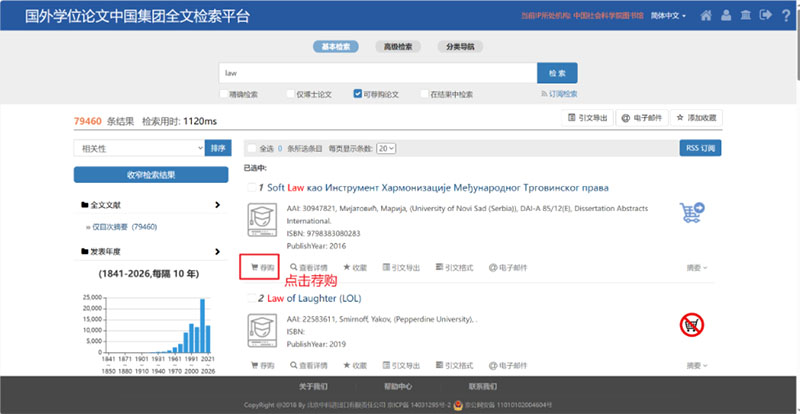Click the search input field containing law

click(x=376, y=73)
